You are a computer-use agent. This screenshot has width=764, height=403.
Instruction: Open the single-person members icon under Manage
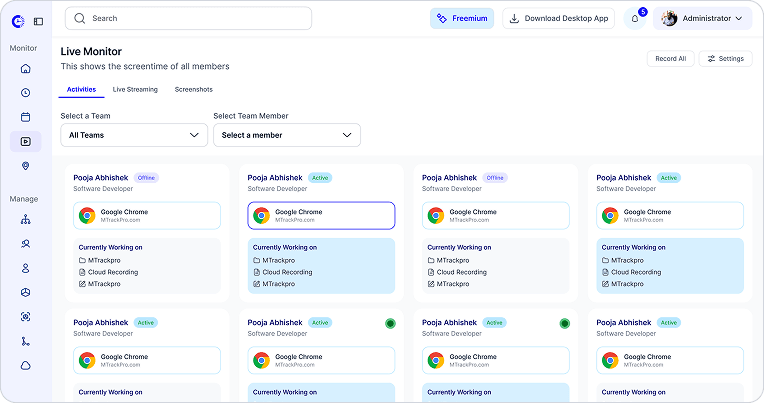[x=26, y=268]
